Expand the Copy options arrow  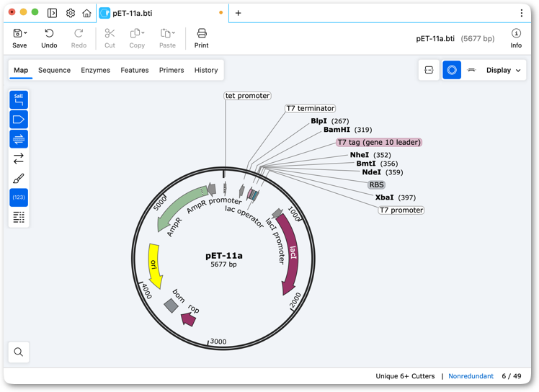pos(143,33)
